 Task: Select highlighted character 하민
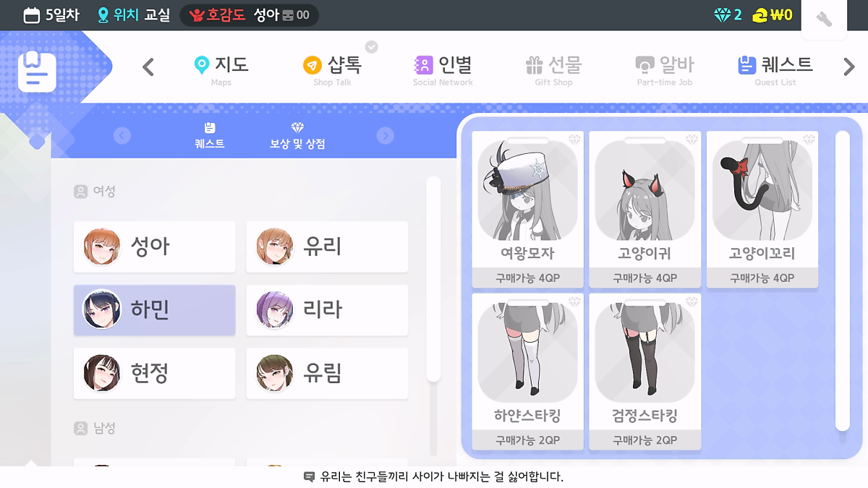tap(155, 310)
